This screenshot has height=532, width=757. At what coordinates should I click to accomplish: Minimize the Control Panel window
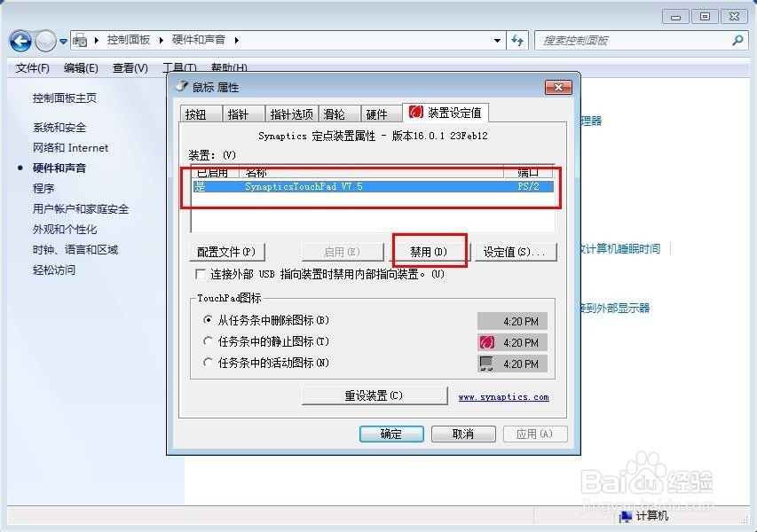click(675, 18)
